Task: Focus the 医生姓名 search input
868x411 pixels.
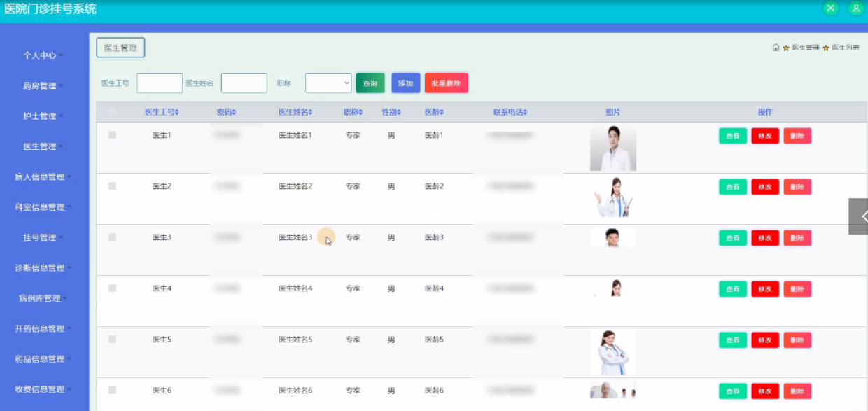Action: 244,83
